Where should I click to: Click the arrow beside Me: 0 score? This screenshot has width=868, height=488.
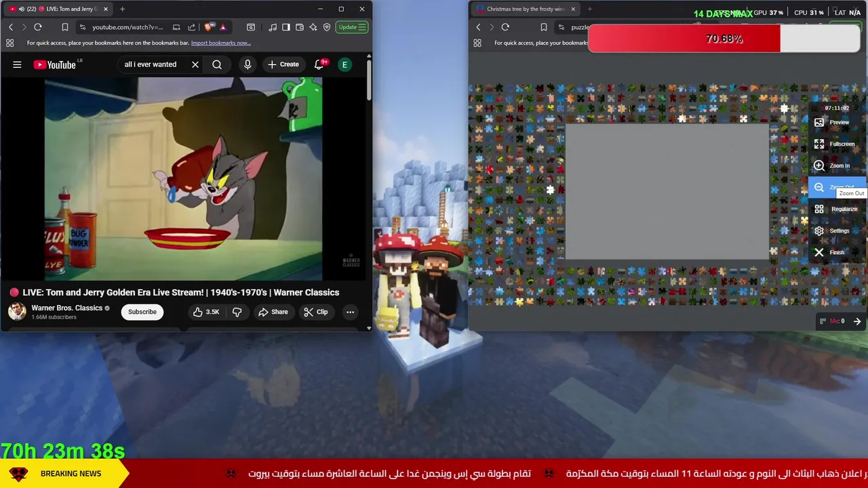tap(857, 321)
